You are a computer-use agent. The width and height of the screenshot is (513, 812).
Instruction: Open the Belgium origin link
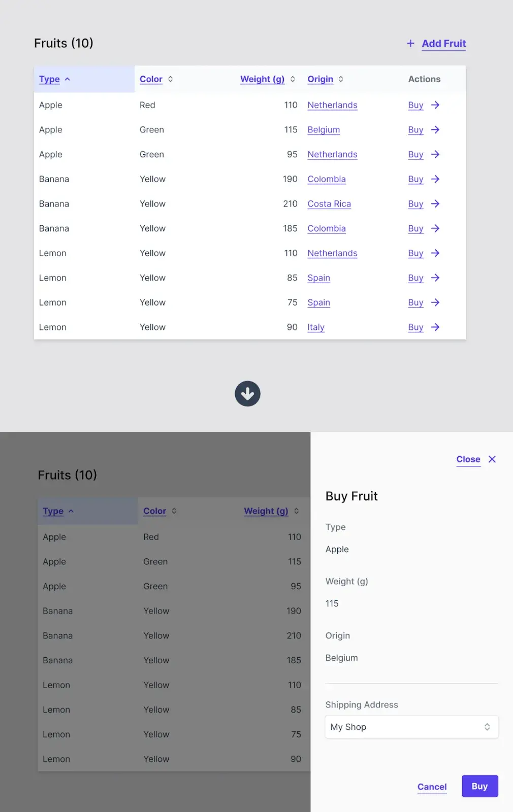point(324,130)
